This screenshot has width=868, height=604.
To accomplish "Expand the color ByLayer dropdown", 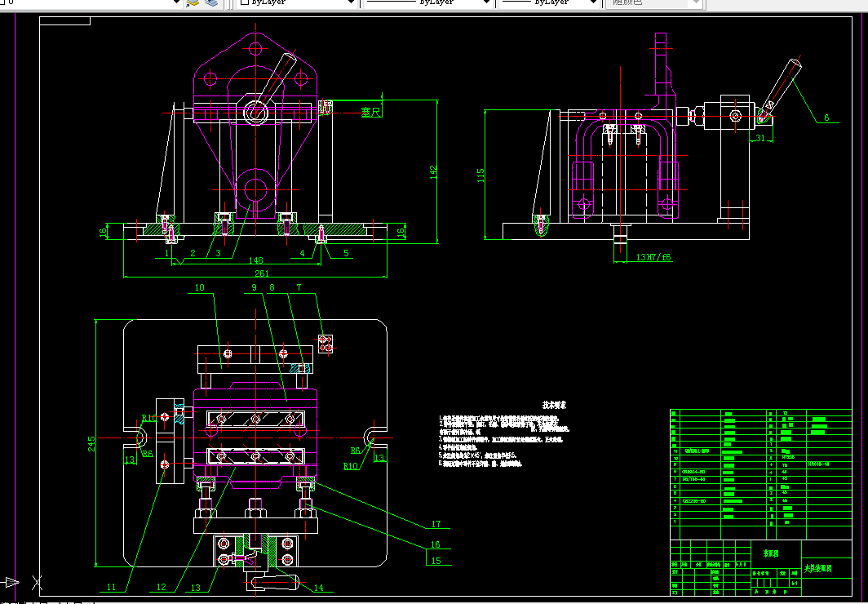I will (351, 2).
